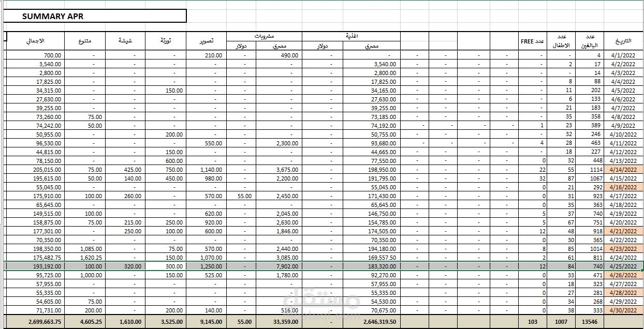Click the الاجمالي column header
The image size is (644, 329).
[x=34, y=41]
